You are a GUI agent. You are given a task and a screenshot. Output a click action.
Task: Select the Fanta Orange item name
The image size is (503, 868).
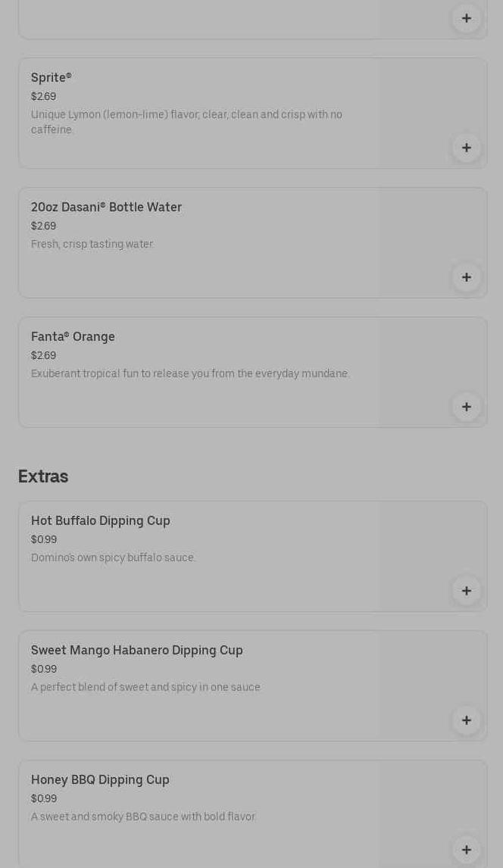point(73,336)
